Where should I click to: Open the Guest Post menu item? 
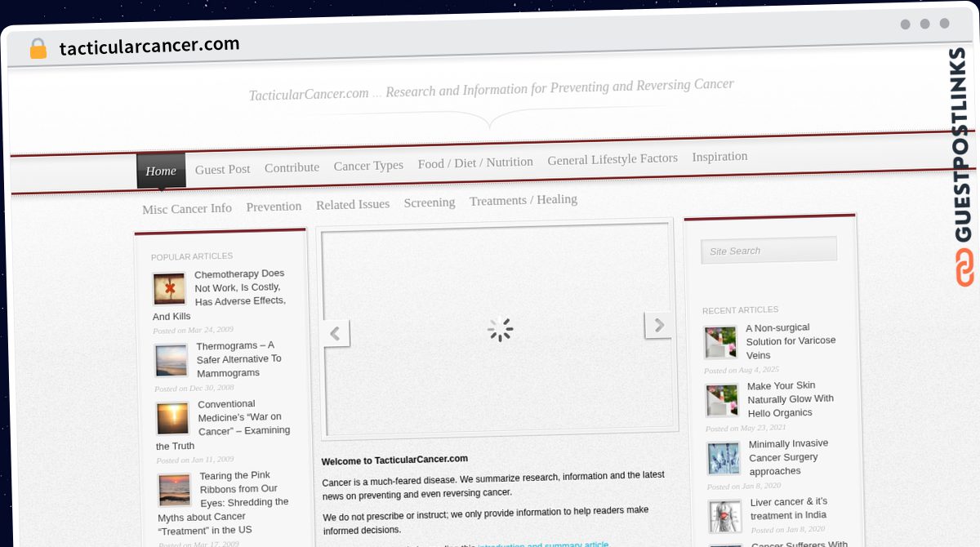tap(222, 169)
